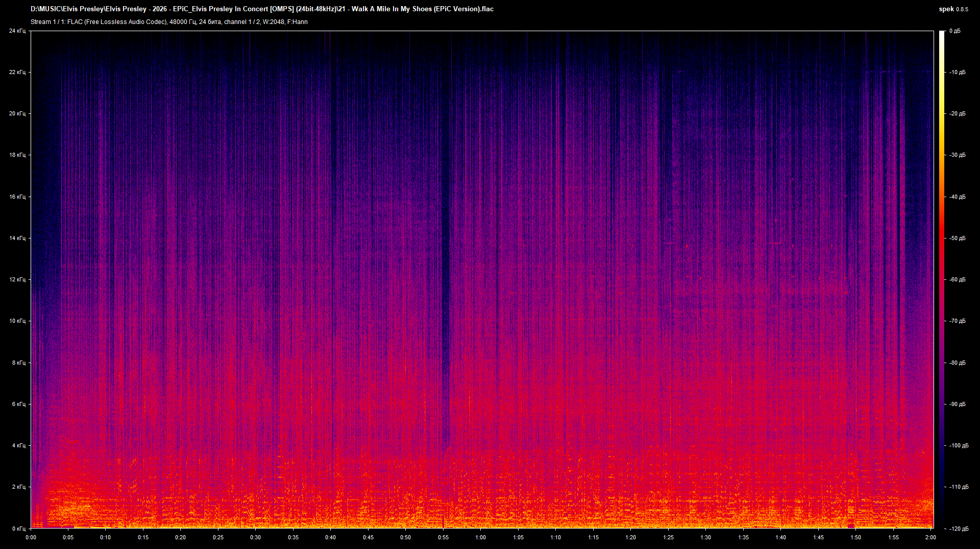Click the 10 кГц frequency label
The image size is (980, 549).
coord(17,321)
